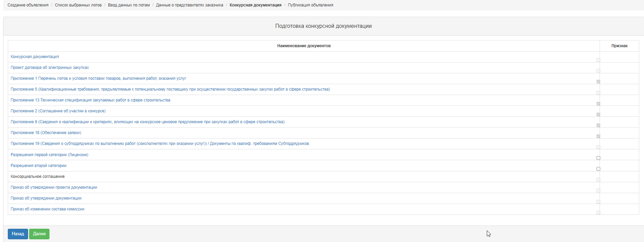644x242 pixels.
Task: Click checked box for 'Приложение 1 Перечень лотов'
Action: pyautogui.click(x=598, y=81)
